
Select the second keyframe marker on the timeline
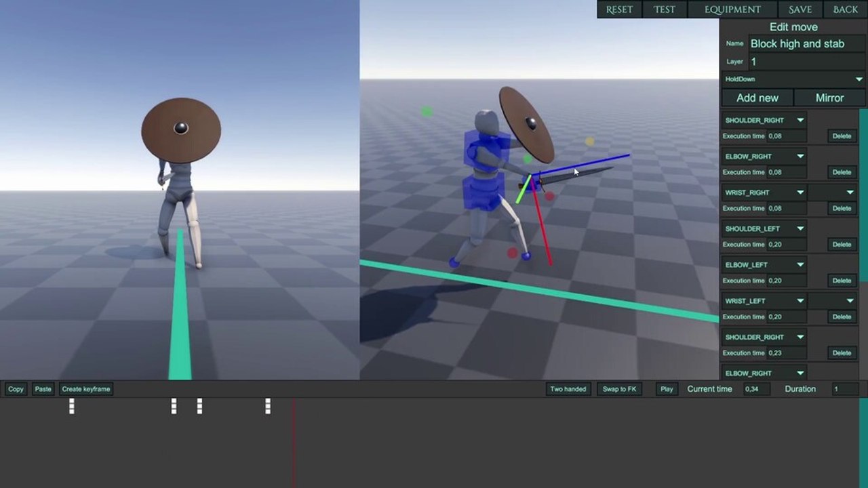tap(174, 406)
